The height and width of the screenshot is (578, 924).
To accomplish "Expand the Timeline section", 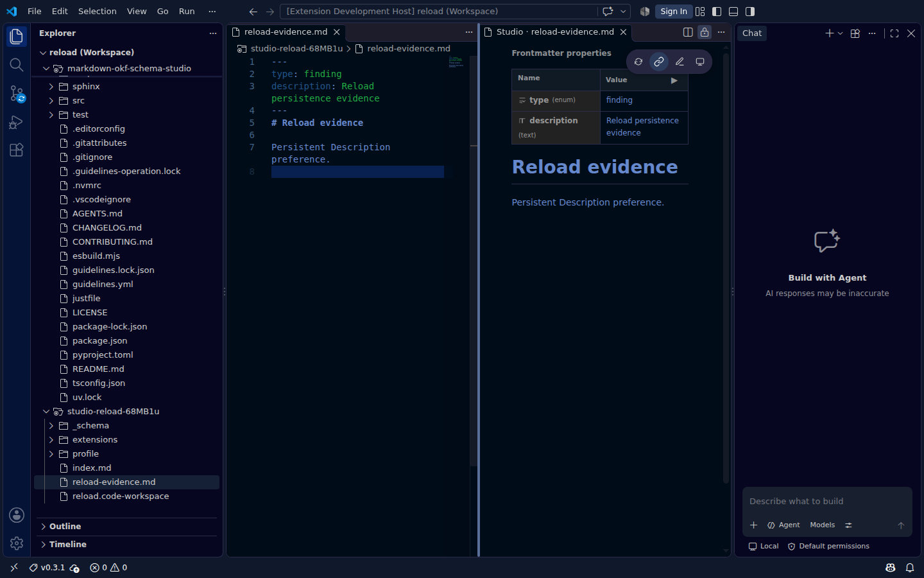I will [67, 545].
